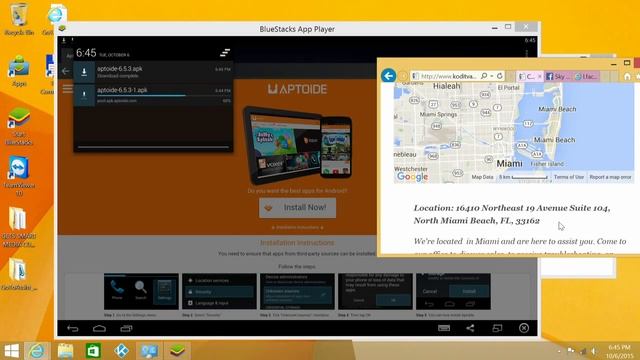
Task: Open the BlueStacks taskbar icon
Action: click(177, 351)
